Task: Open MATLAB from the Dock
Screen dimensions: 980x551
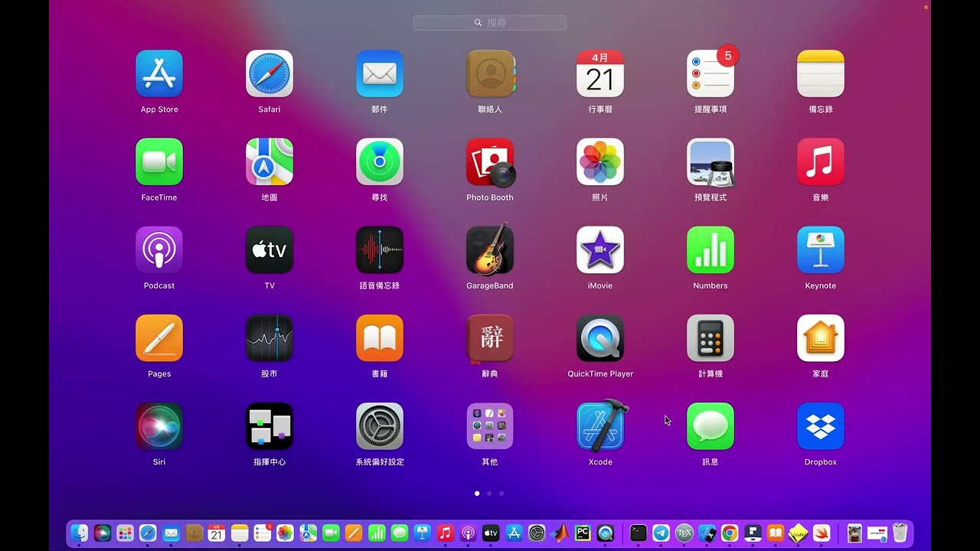Action: coord(560,533)
